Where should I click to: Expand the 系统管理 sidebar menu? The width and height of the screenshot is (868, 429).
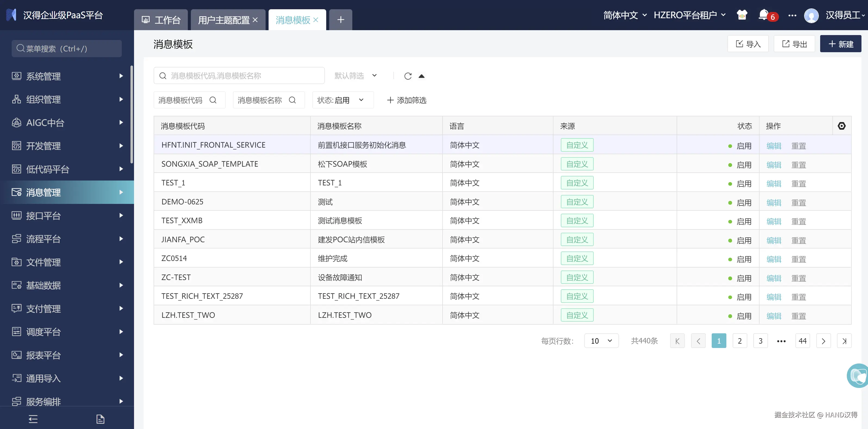[67, 76]
